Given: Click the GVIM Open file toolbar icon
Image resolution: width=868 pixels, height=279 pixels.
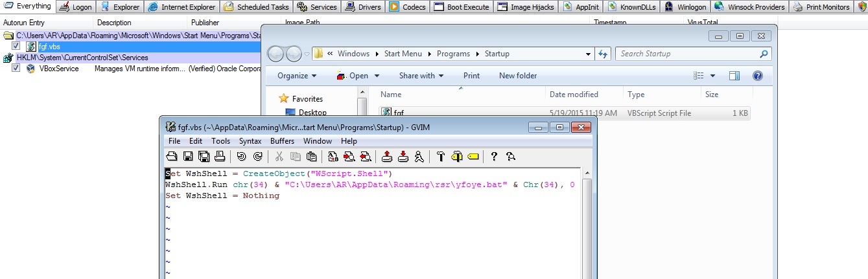Looking at the screenshot, I should [x=172, y=156].
